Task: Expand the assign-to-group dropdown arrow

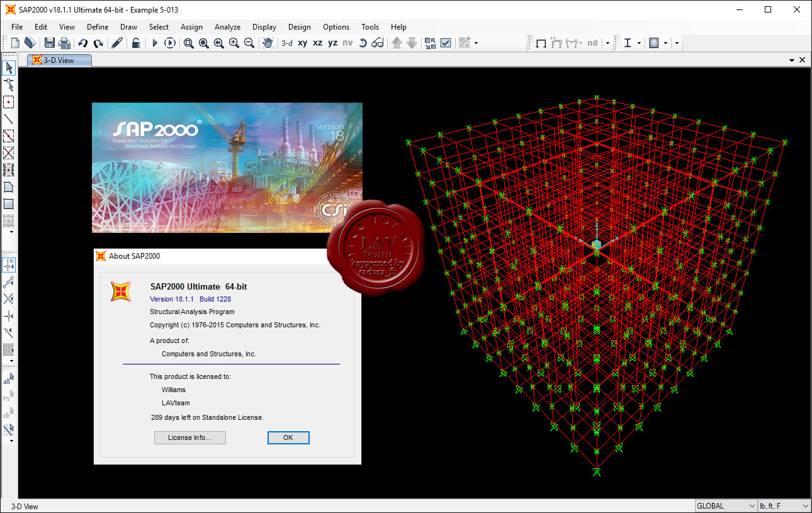Action: [476, 43]
